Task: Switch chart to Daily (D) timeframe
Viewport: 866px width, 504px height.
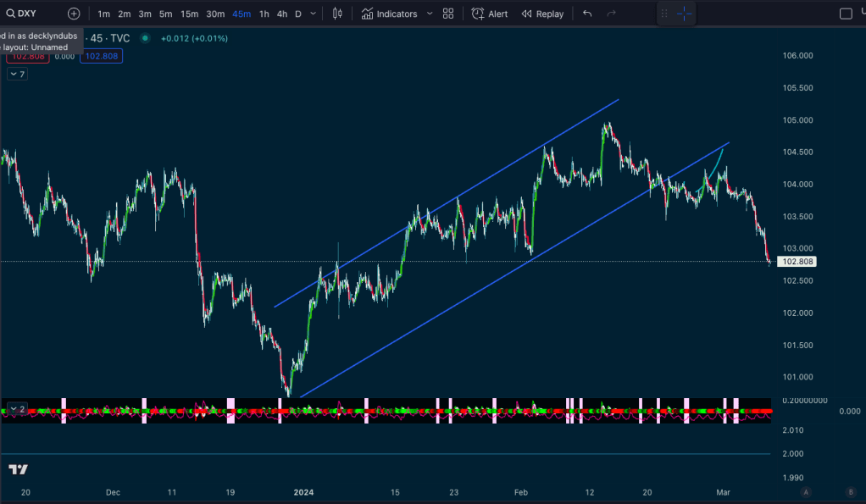Action: (298, 14)
